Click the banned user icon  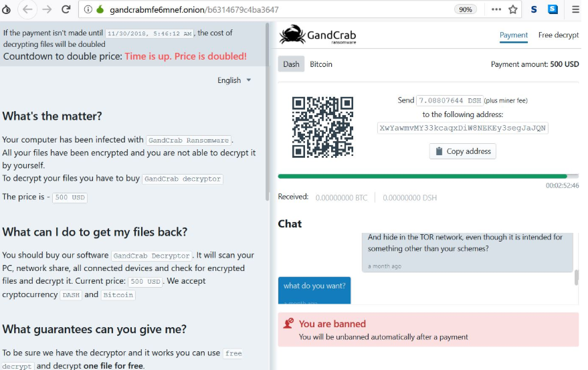[x=288, y=323]
